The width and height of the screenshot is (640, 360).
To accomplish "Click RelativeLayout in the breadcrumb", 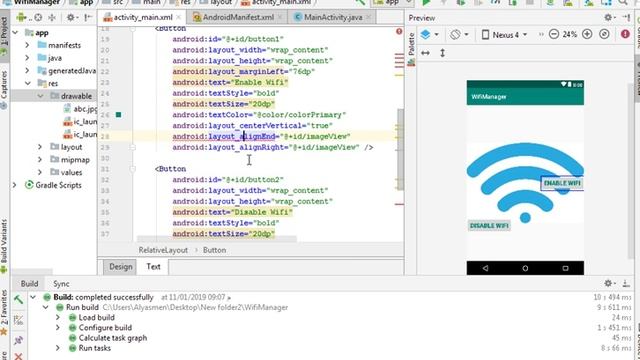I will (163, 250).
